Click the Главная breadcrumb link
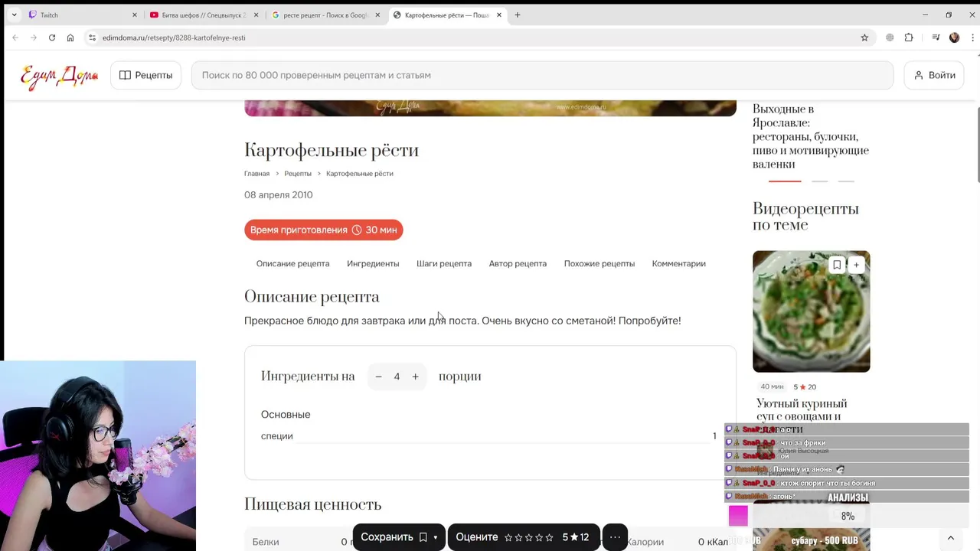Image resolution: width=980 pixels, height=551 pixels. point(256,174)
